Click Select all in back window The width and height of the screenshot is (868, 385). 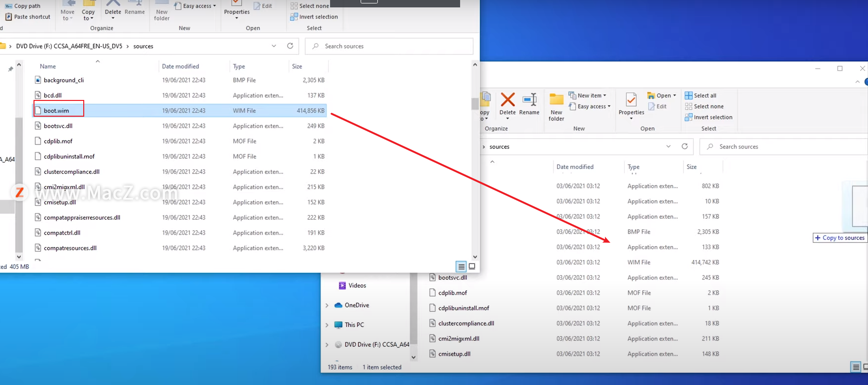pyautogui.click(x=701, y=96)
